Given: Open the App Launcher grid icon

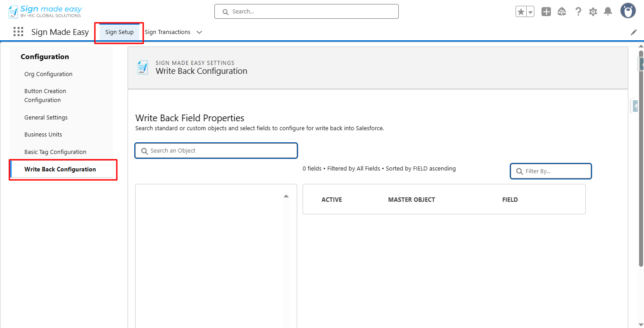Looking at the screenshot, I should [x=18, y=32].
